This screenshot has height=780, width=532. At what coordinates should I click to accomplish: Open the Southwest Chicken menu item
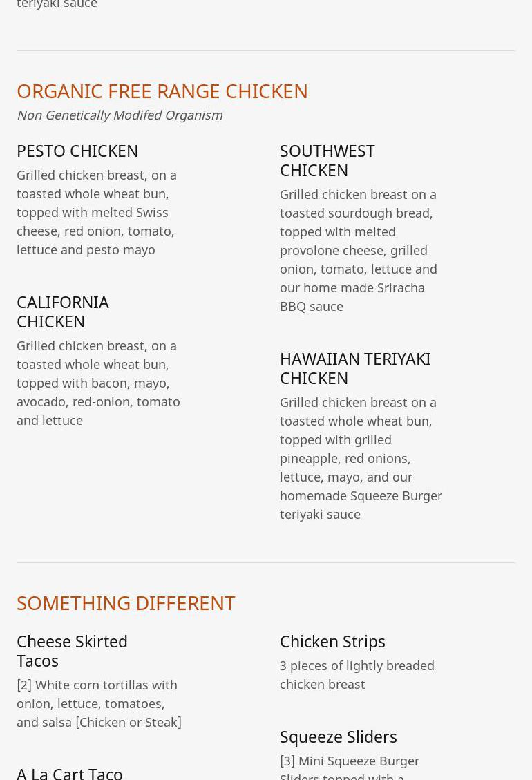[x=327, y=160]
